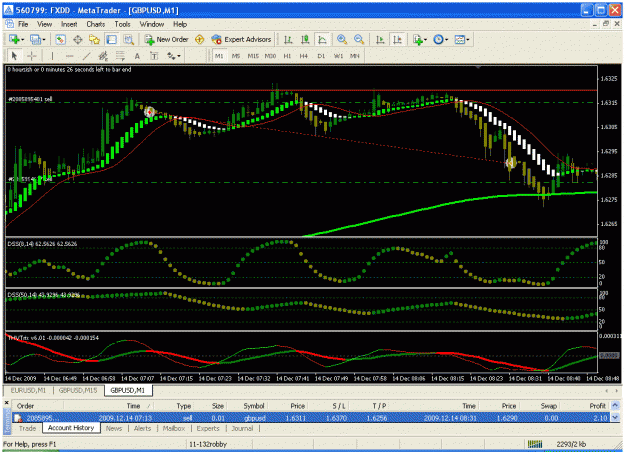Open the Charts menu
The height and width of the screenshot is (452, 625).
point(96,24)
